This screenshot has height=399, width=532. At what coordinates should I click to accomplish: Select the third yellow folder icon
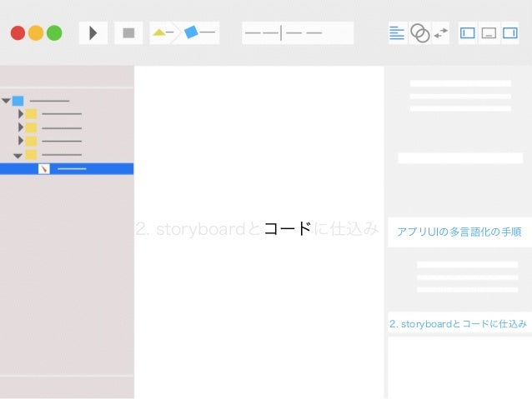(x=31, y=141)
